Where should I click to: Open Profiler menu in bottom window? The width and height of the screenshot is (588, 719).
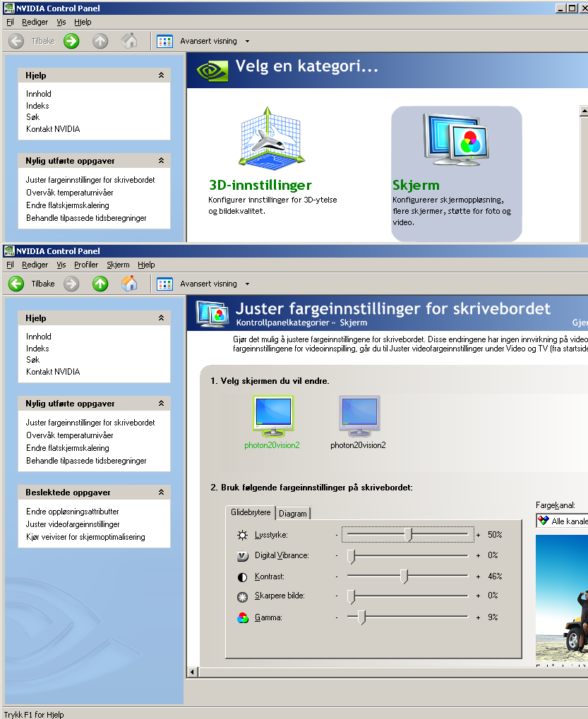tap(86, 265)
